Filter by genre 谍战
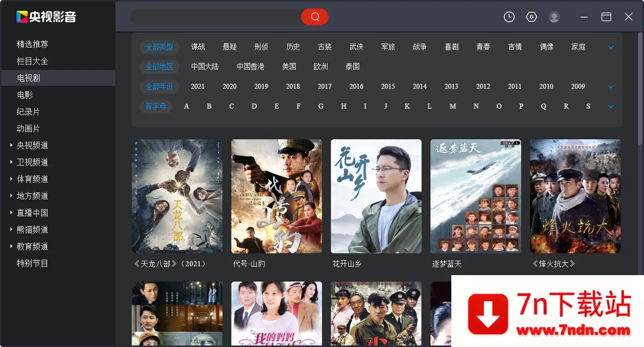 point(198,47)
